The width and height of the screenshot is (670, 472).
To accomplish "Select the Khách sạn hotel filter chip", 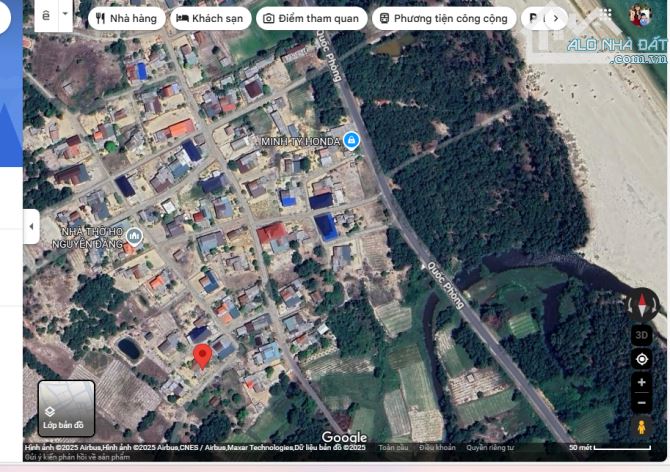I will click(211, 18).
